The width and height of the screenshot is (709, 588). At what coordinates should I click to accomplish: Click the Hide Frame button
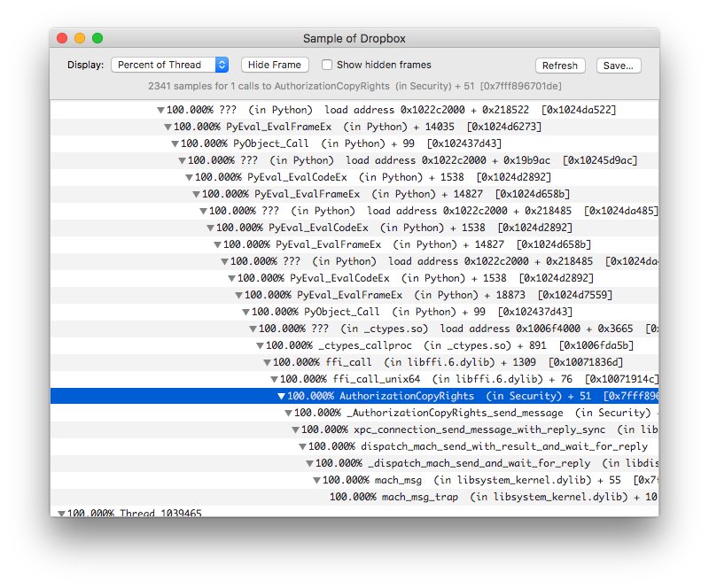(x=275, y=65)
